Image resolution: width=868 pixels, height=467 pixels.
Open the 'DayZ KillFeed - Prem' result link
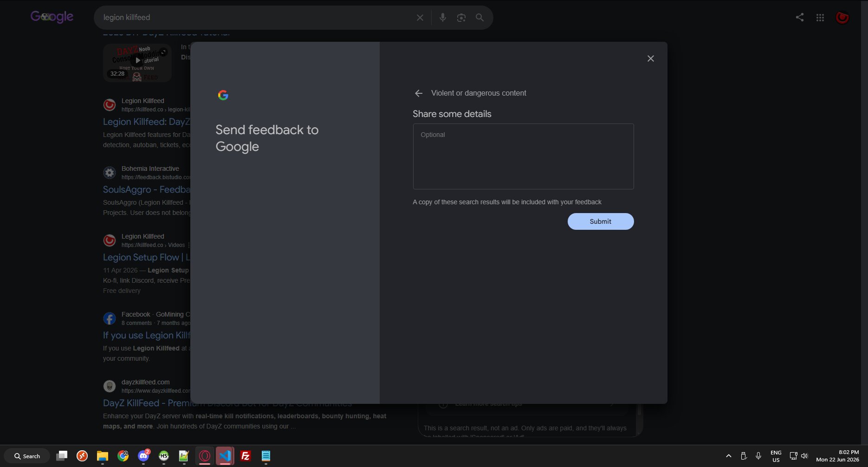[x=147, y=403]
